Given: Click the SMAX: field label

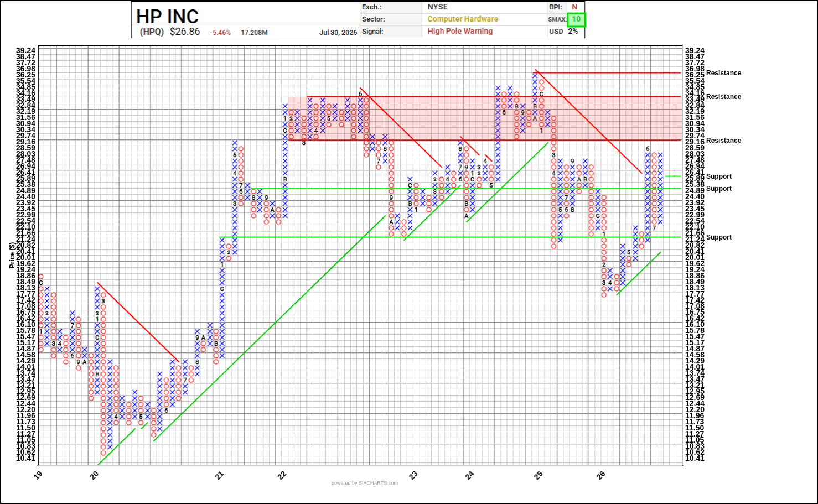Looking at the screenshot, I should pyautogui.click(x=557, y=19).
